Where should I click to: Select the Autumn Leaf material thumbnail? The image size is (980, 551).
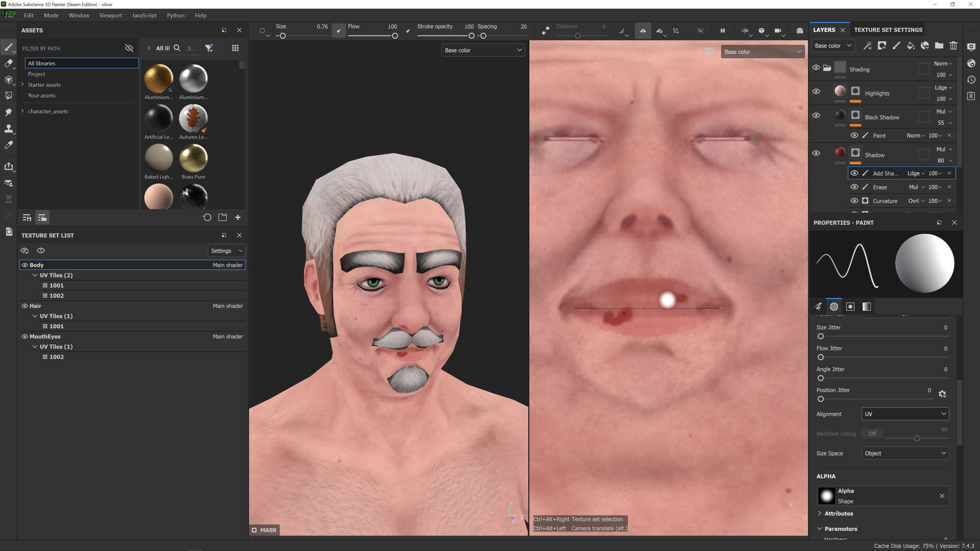(x=193, y=118)
